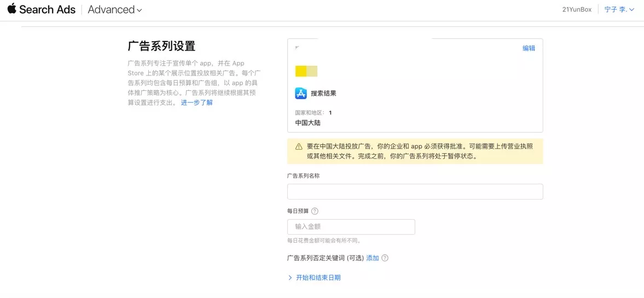Click the help icon next to 添加
Screen dimensions: 644x298
385,258
